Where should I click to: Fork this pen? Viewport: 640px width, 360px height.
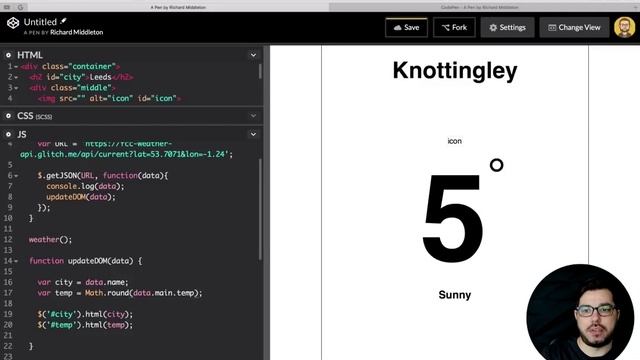[454, 27]
